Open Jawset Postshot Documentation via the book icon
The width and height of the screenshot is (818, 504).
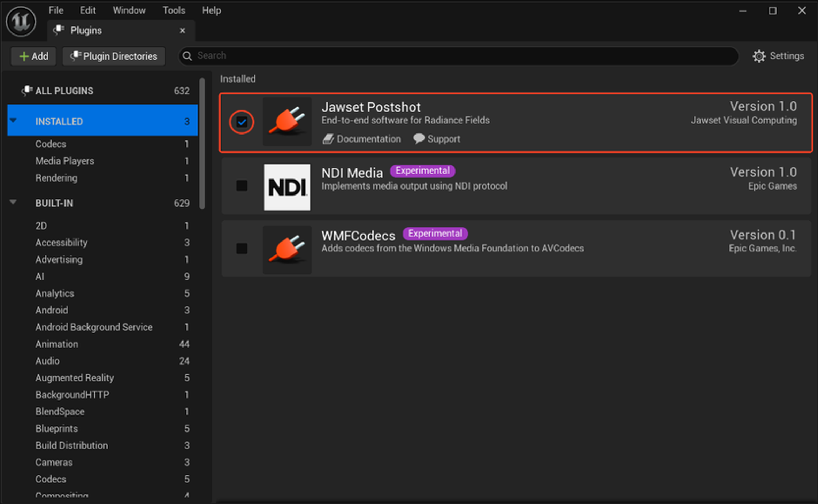coord(328,138)
